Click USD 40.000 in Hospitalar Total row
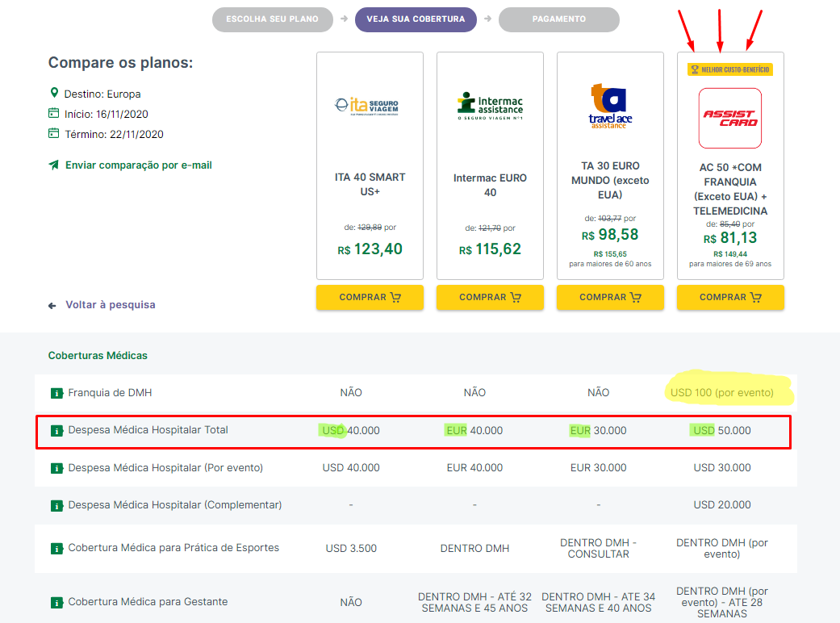 351,431
